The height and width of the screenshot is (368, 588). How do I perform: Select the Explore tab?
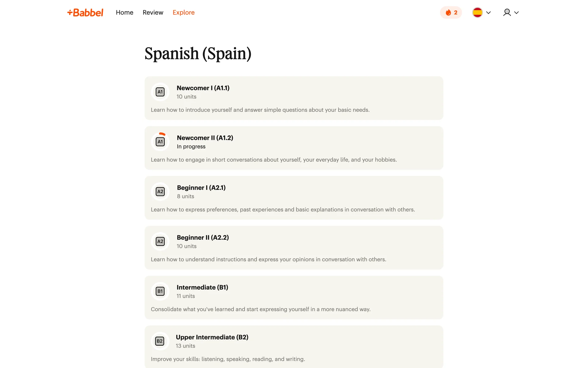click(x=183, y=13)
